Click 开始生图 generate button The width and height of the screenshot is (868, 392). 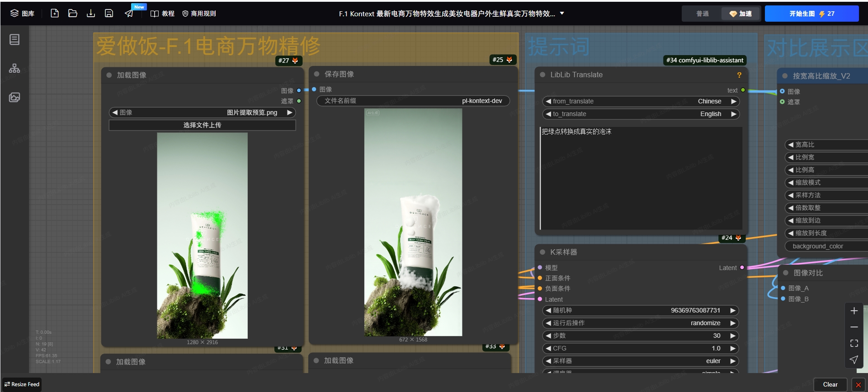811,14
